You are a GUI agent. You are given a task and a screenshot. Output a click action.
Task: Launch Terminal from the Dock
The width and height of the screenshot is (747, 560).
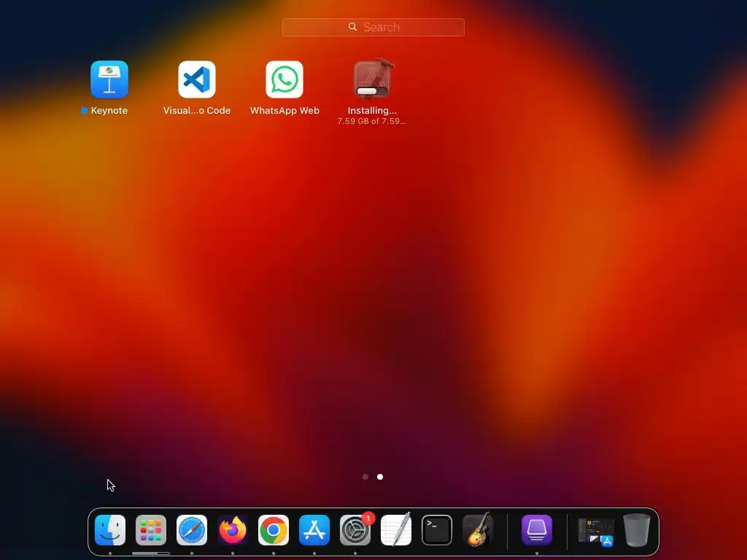click(437, 530)
